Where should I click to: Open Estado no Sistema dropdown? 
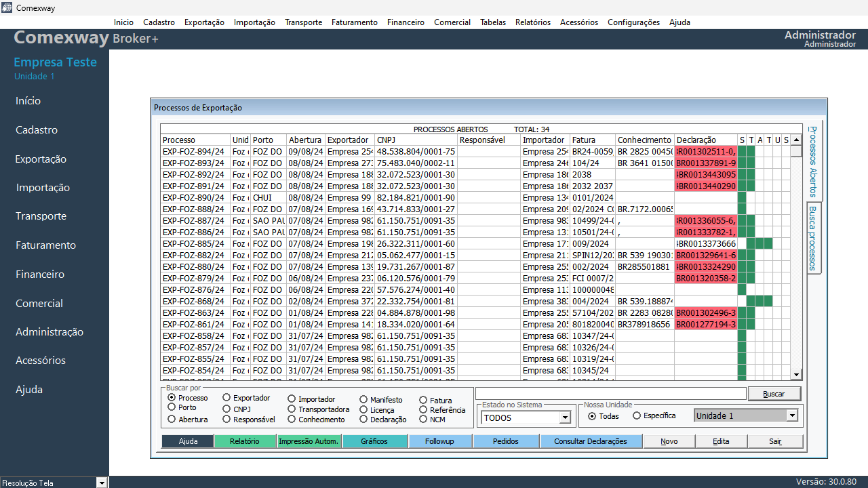pyautogui.click(x=565, y=418)
